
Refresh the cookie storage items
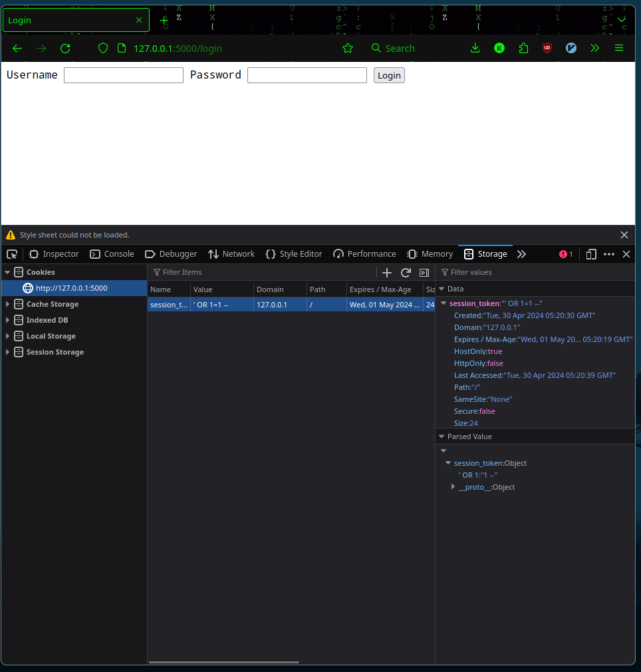pos(406,273)
